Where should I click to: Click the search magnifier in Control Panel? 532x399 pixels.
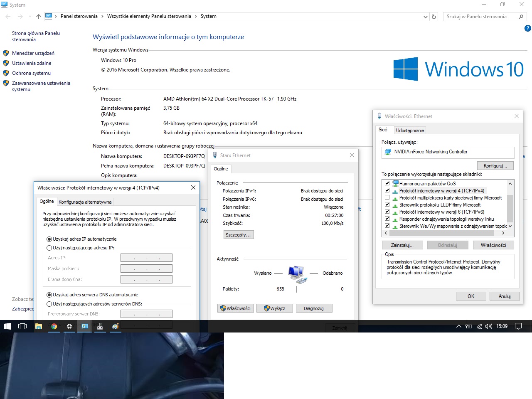521,17
